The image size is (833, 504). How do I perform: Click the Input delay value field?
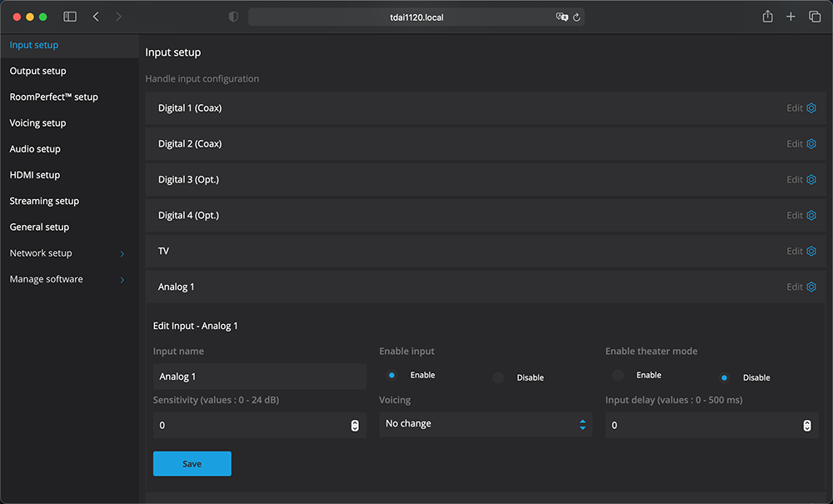click(712, 426)
